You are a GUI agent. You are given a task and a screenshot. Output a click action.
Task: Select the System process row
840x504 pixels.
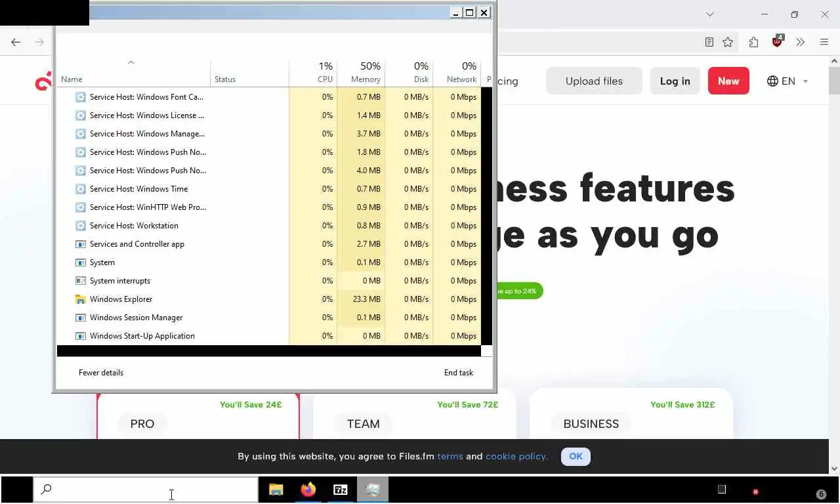[269, 262]
